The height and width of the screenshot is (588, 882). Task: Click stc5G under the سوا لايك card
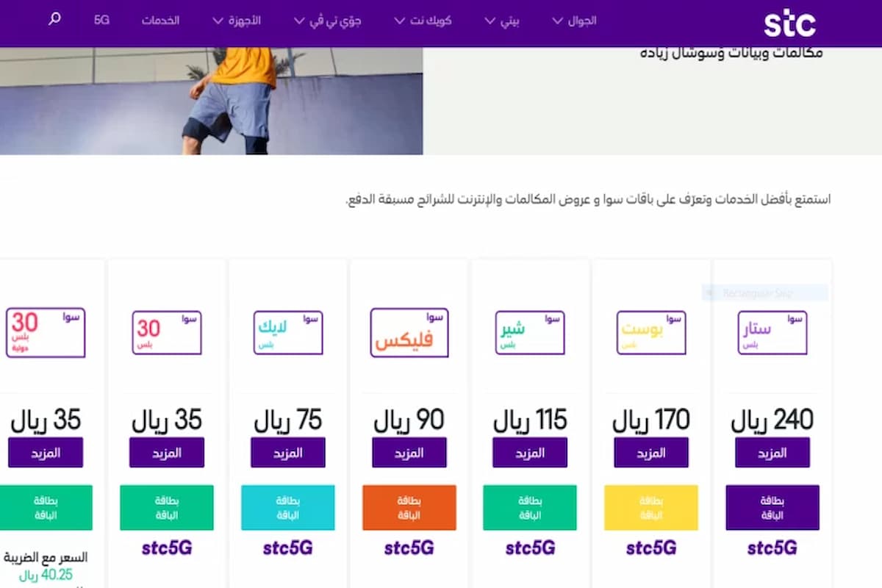tap(287, 548)
